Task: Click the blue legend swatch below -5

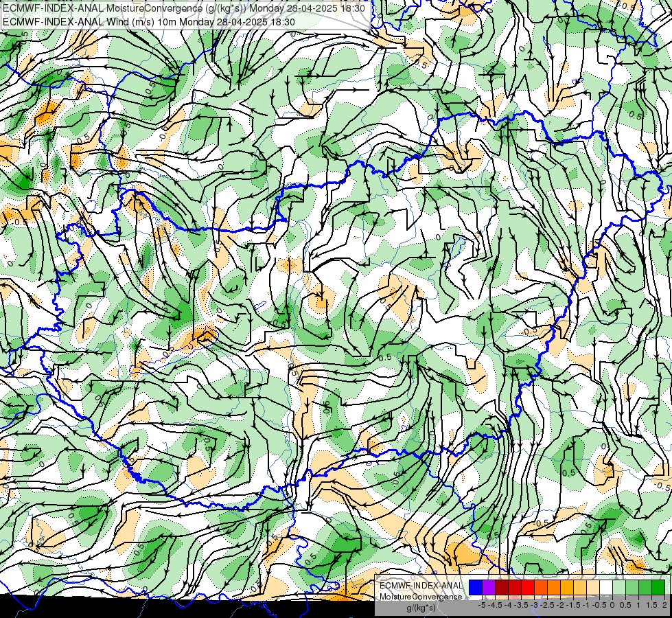Action: tap(476, 588)
